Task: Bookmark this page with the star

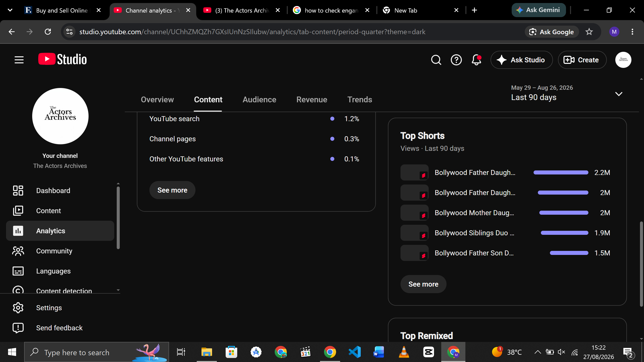Action: coord(589,32)
